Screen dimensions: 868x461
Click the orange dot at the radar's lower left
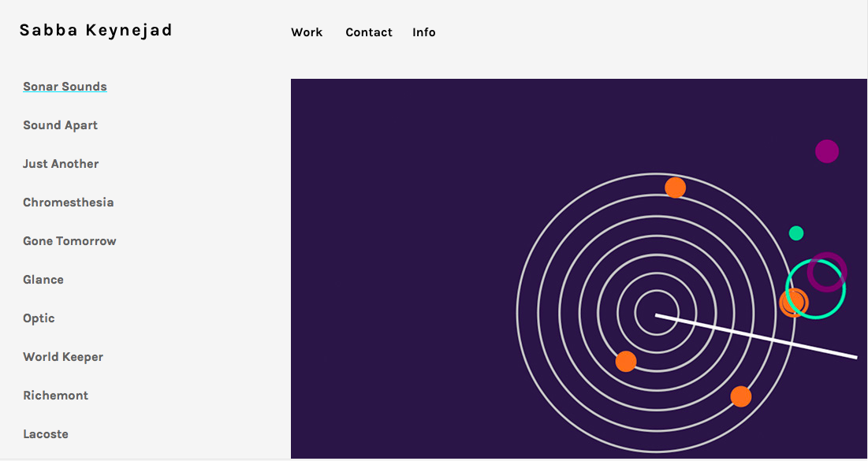(x=626, y=362)
